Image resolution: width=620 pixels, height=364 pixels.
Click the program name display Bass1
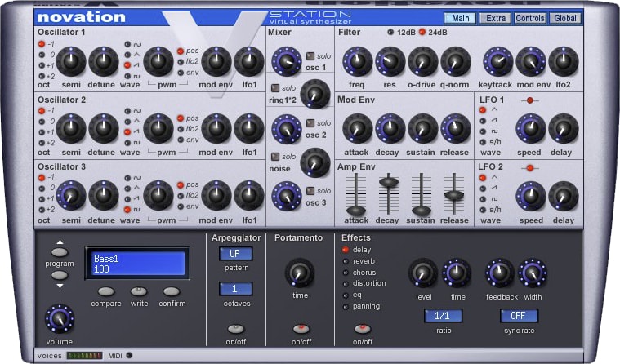point(136,264)
